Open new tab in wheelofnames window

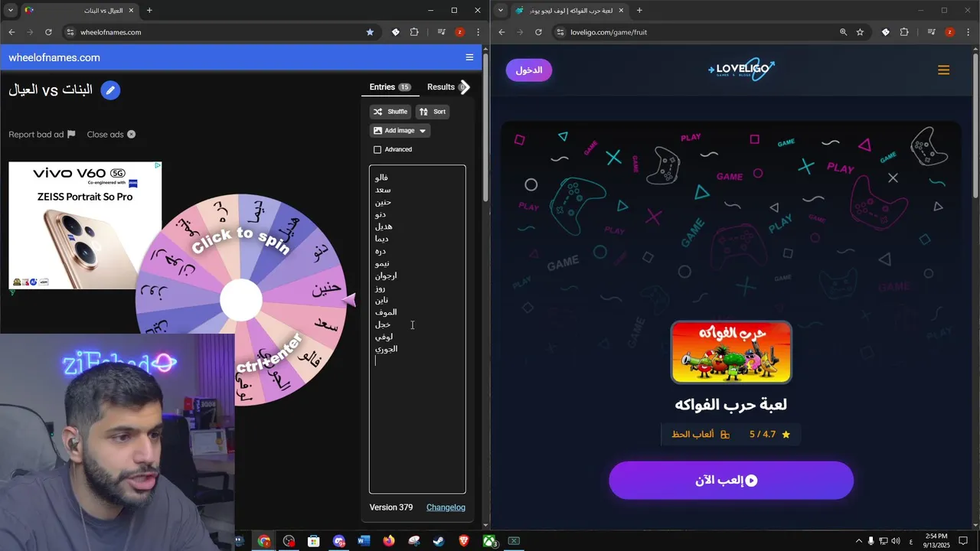(x=149, y=10)
